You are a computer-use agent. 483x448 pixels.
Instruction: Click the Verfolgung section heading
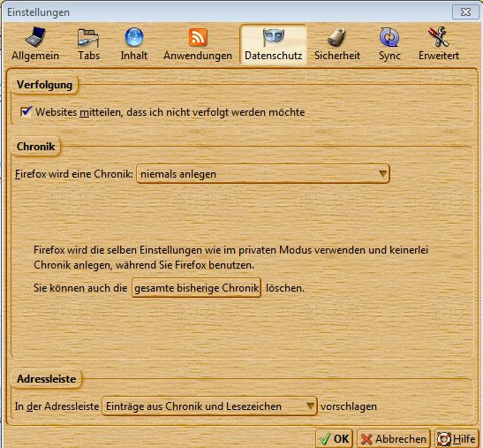(45, 85)
